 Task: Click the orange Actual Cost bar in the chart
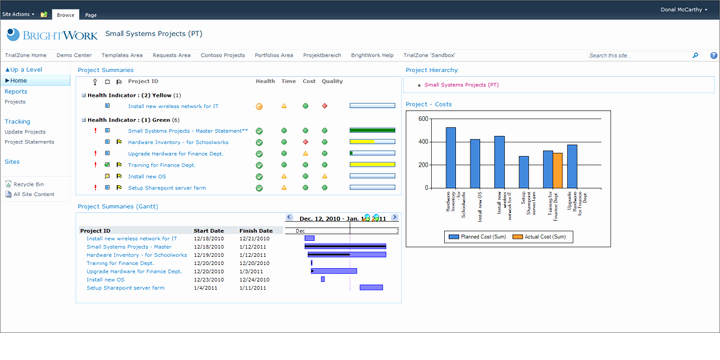coord(558,170)
